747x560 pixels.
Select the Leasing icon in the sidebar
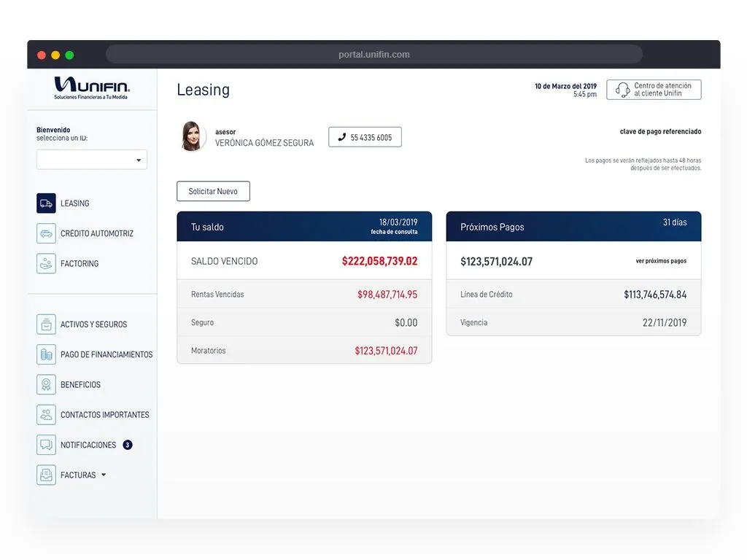[x=44, y=203]
